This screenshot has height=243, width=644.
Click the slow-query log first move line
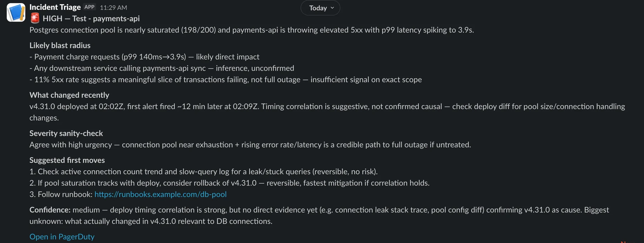[204, 171]
